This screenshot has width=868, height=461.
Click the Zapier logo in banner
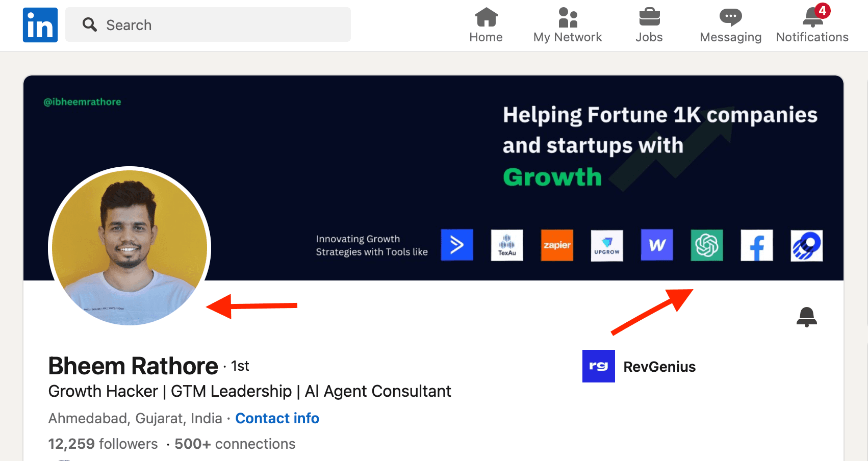click(x=557, y=245)
